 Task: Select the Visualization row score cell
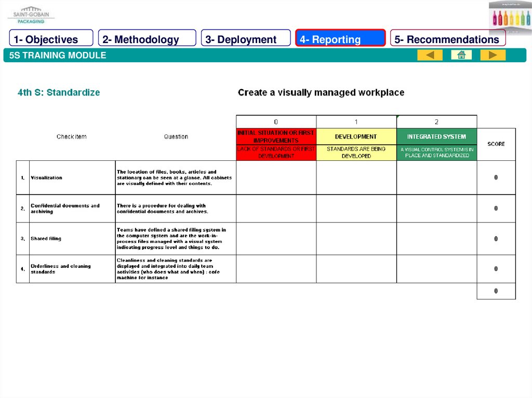point(496,177)
